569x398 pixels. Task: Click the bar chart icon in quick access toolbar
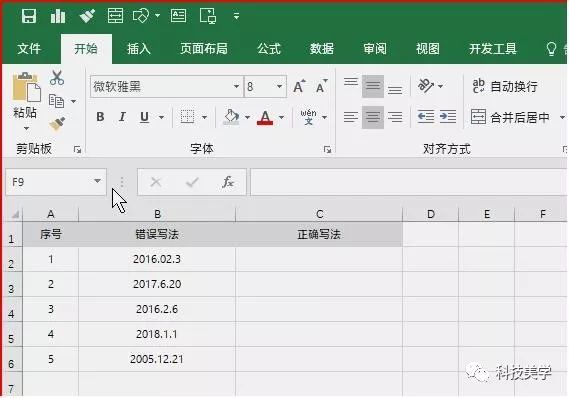(x=58, y=16)
